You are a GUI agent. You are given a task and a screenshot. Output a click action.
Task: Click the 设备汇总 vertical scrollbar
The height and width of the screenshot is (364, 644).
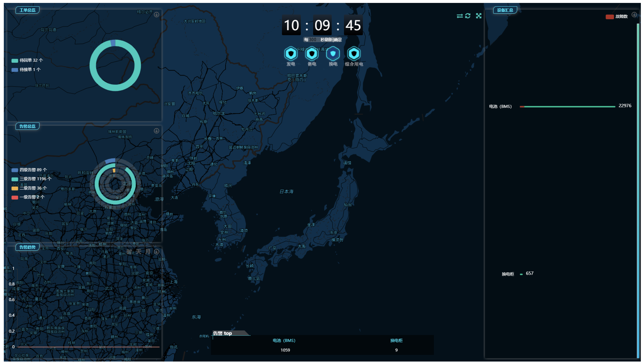click(x=638, y=190)
